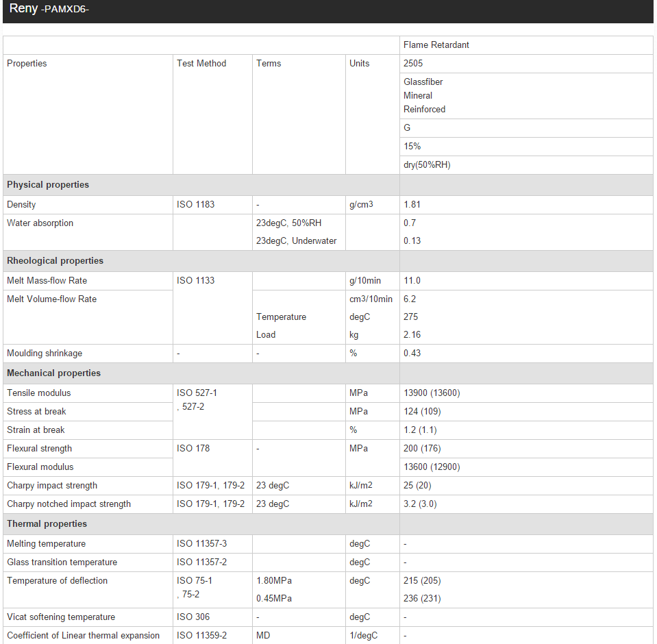Select Coefficient of Linear thermal expansion label

[83, 635]
